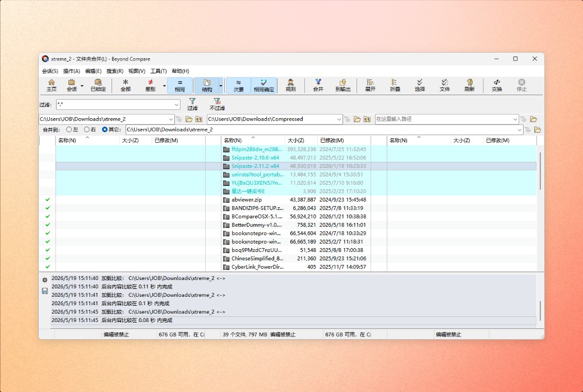The height and width of the screenshot is (392, 583).
Task: Browse folder for left xtreme_2 path
Action: coord(189,119)
